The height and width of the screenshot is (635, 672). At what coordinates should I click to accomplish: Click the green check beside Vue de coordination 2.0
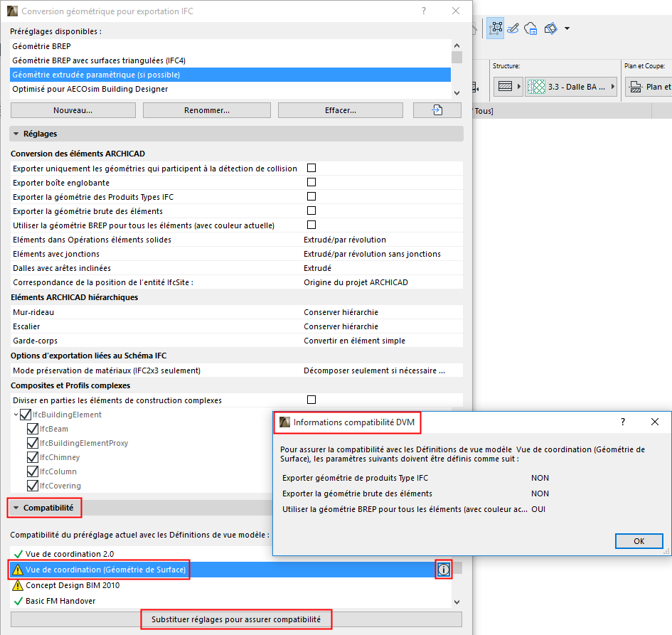point(18,554)
